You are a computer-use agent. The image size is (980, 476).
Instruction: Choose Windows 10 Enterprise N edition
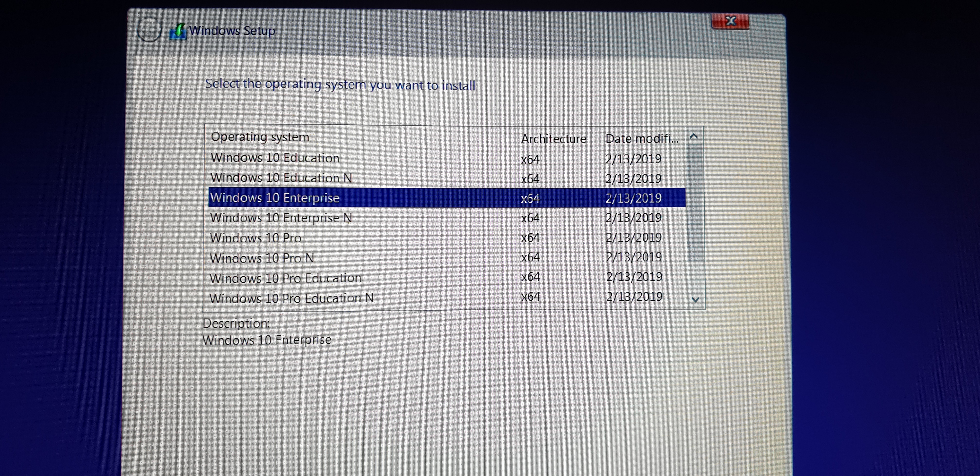coord(447,218)
